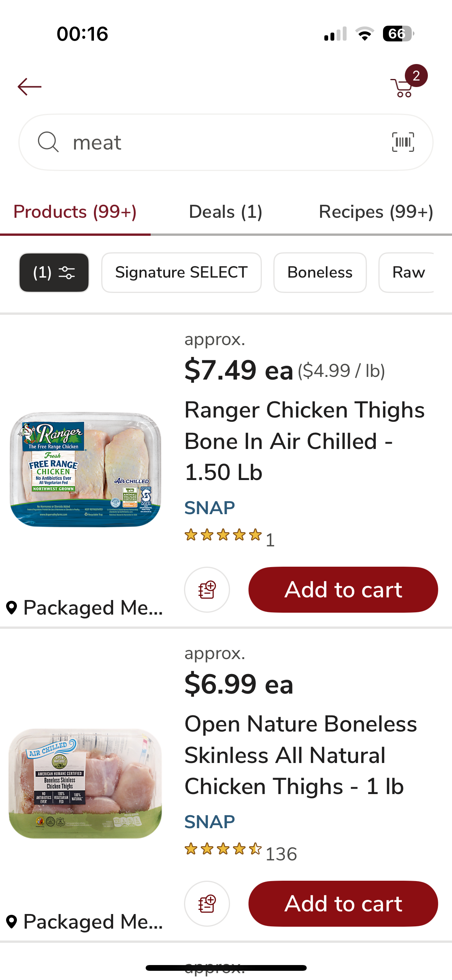Tap the barcode scanner icon
This screenshot has width=452, height=980.
click(x=403, y=142)
